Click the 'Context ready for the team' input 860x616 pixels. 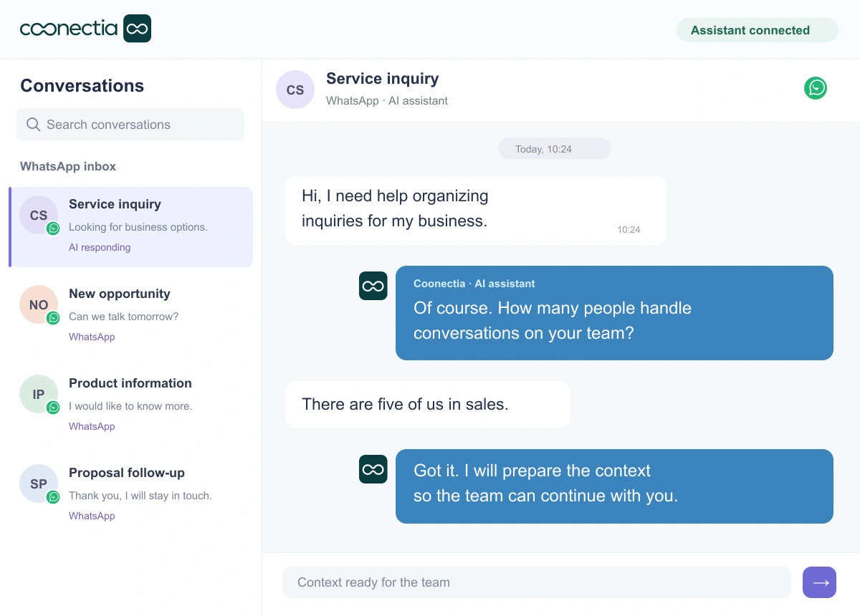[537, 582]
